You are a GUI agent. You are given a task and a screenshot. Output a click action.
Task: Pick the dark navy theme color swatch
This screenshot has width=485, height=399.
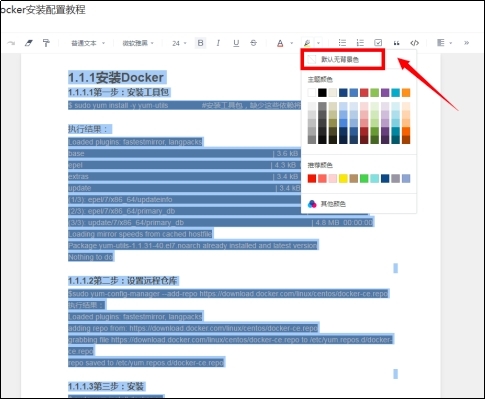click(x=343, y=92)
